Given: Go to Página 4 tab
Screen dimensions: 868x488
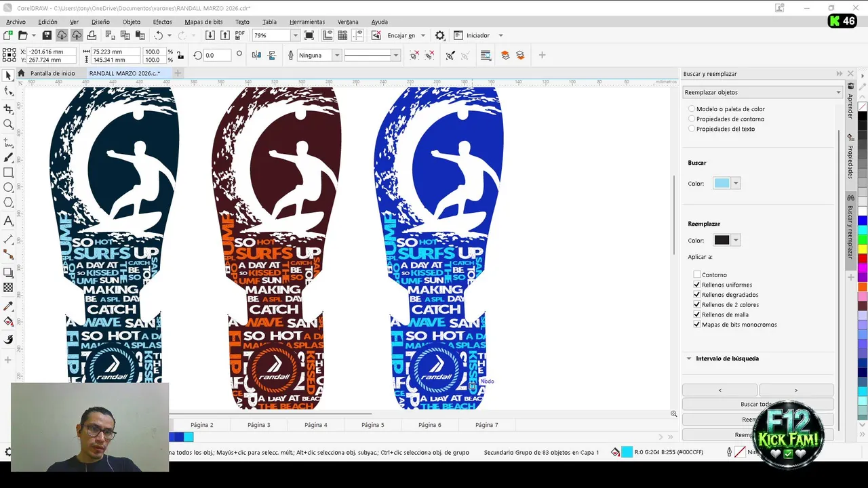Looking at the screenshot, I should (x=316, y=425).
